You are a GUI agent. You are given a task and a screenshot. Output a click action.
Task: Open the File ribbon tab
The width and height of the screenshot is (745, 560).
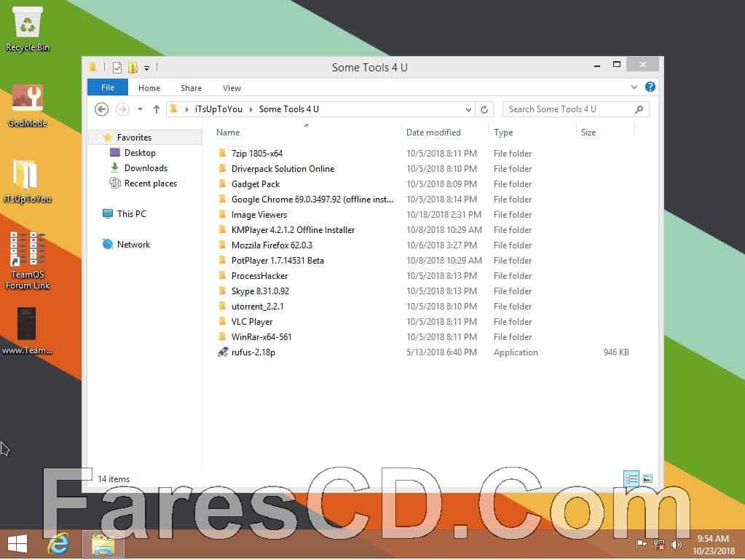click(x=107, y=87)
